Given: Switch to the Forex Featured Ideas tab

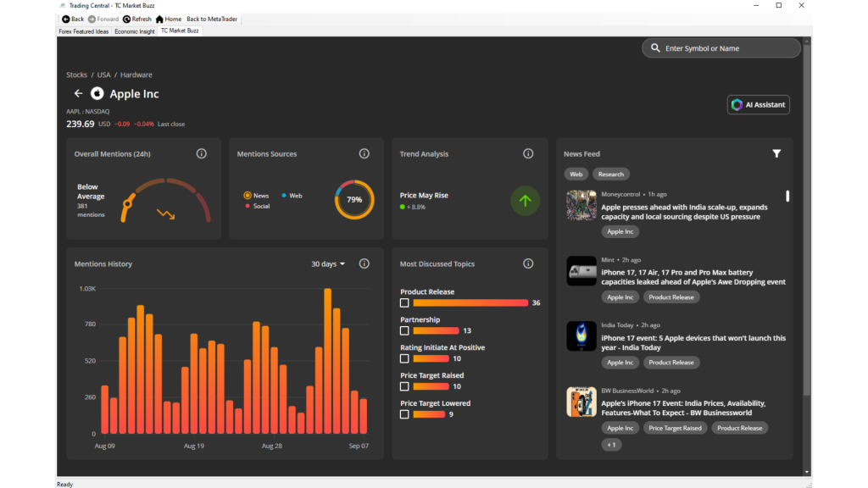Looking at the screenshot, I should pos(84,31).
